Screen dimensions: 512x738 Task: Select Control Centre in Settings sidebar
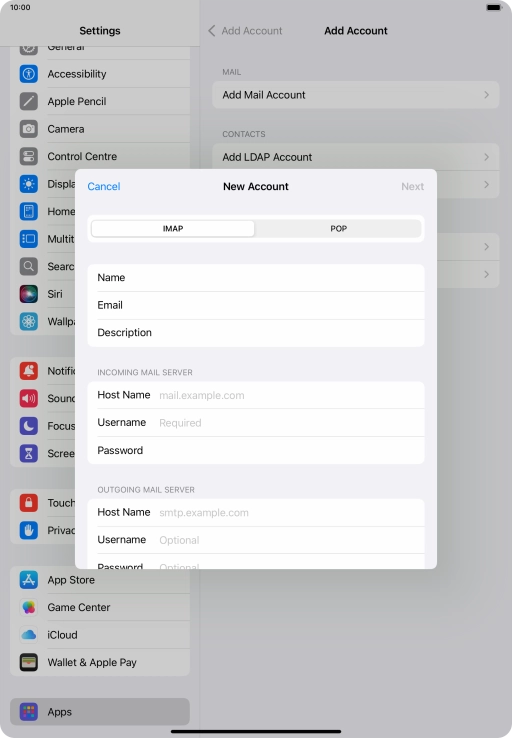pyautogui.click(x=100, y=156)
